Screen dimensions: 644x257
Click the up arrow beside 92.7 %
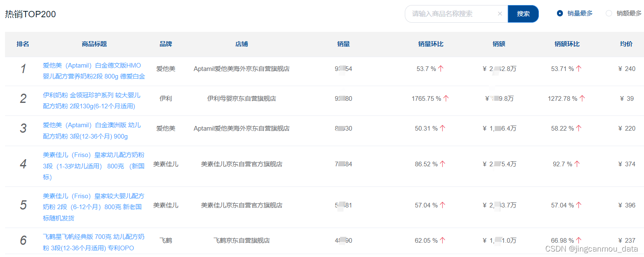tap(577, 164)
